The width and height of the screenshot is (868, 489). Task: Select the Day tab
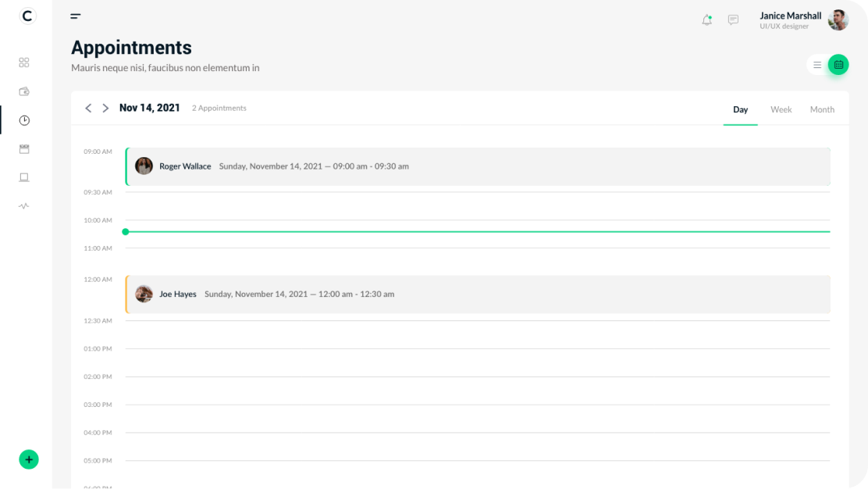(x=740, y=110)
